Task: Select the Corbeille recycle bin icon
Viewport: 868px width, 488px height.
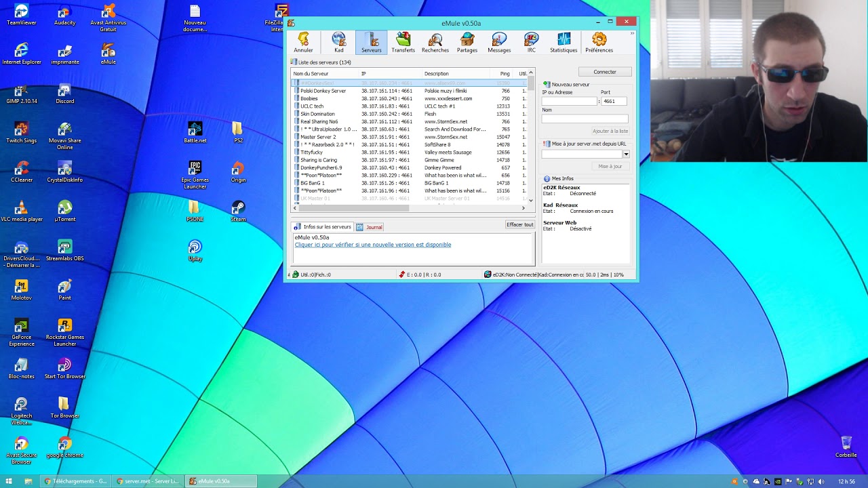Action: 846,447
